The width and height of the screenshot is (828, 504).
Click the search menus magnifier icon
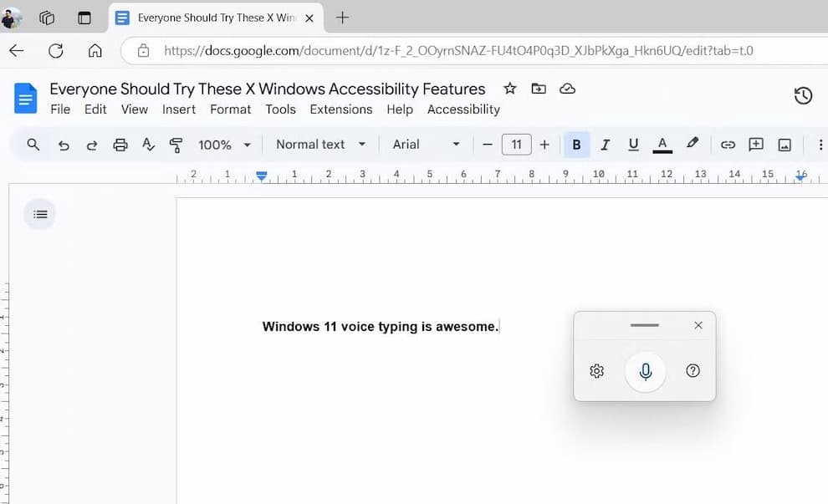point(33,145)
